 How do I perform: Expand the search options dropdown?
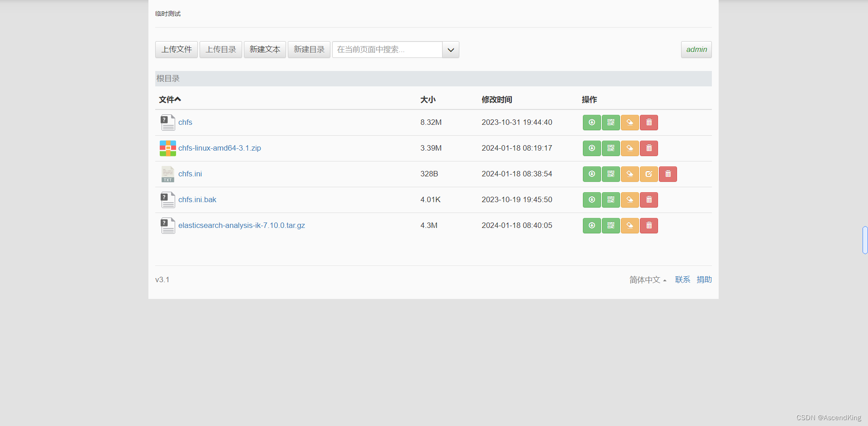pyautogui.click(x=450, y=50)
